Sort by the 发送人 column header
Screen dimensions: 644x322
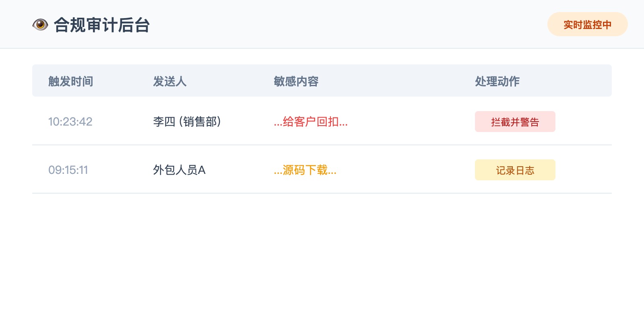coord(169,81)
